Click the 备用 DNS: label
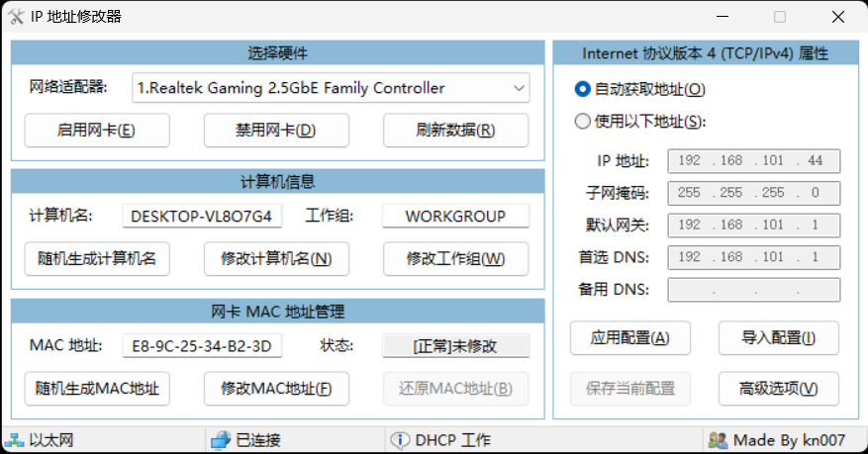 [x=614, y=289]
